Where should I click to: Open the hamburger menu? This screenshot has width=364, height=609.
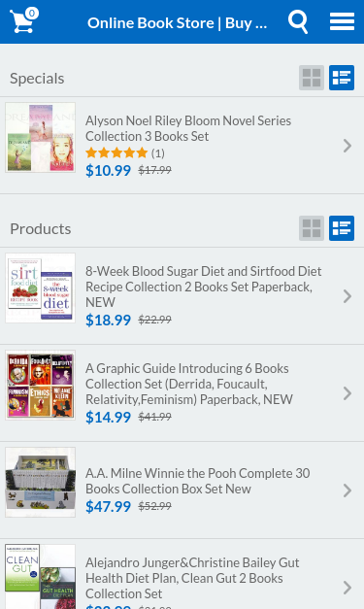342,21
